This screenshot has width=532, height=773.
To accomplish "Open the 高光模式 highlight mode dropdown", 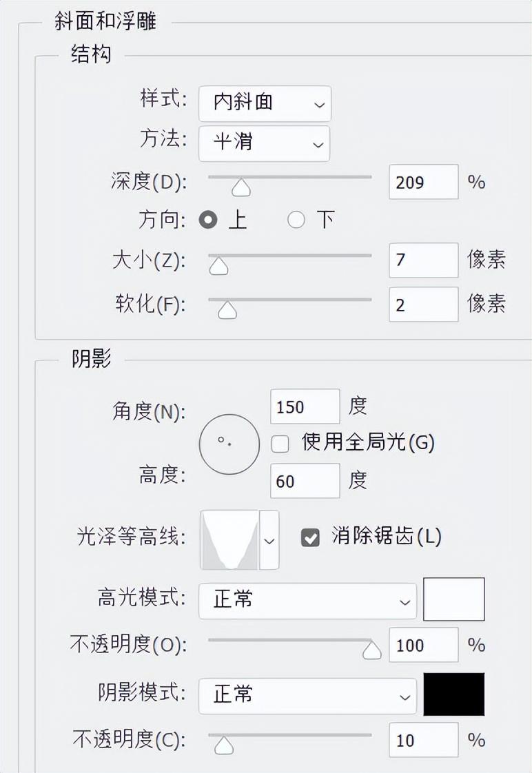I will [307, 600].
